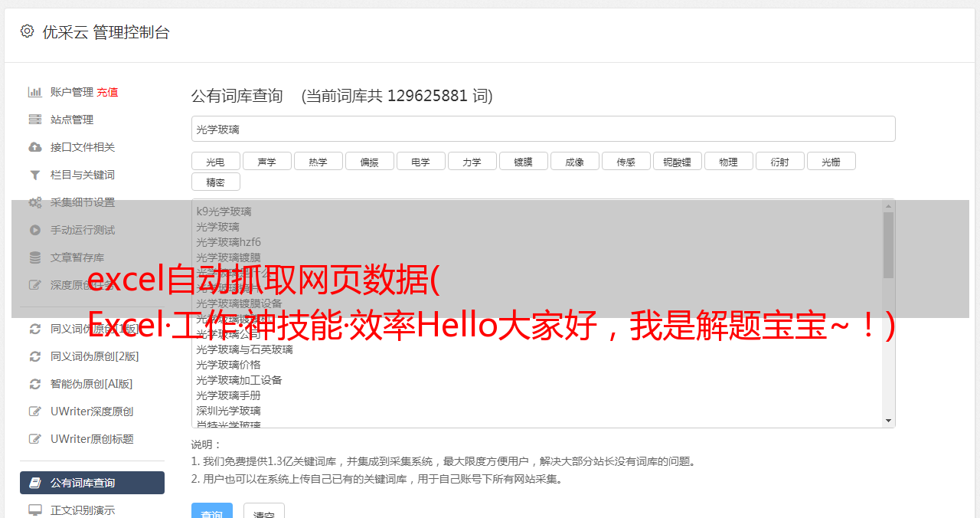Select the active 公有词库查询 item

tap(92, 483)
